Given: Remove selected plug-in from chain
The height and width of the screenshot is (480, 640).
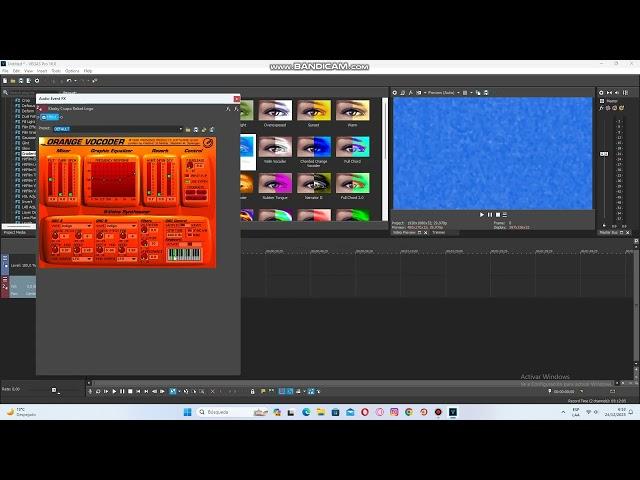Looking at the screenshot, I should click(x=236, y=109).
